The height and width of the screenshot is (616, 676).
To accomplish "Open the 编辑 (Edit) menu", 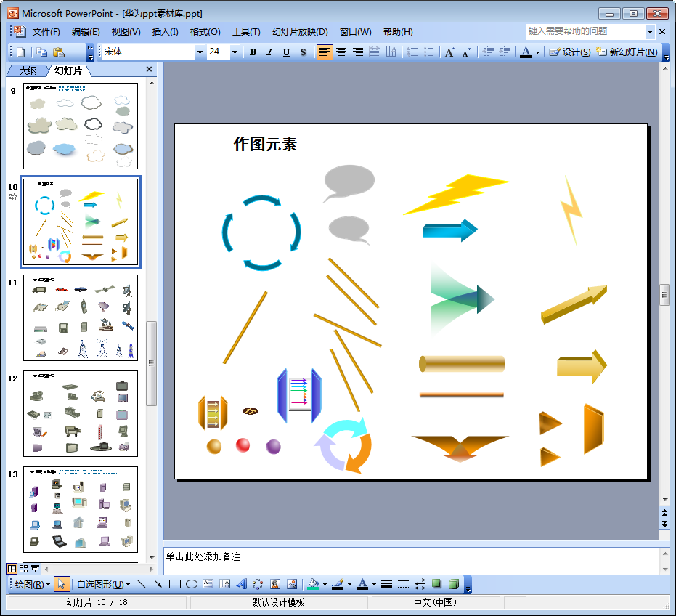I will coord(86,32).
